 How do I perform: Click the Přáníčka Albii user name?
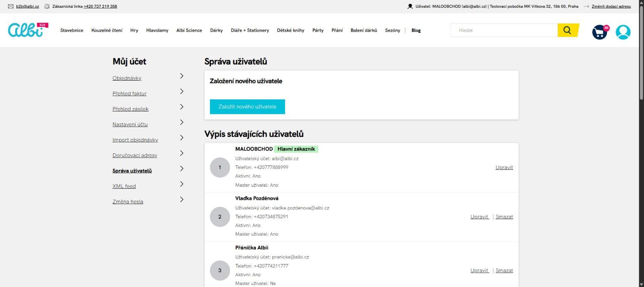point(252,248)
